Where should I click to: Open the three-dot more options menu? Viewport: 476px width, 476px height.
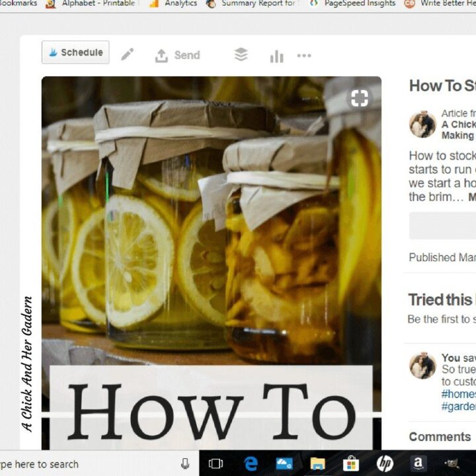pos(304,56)
